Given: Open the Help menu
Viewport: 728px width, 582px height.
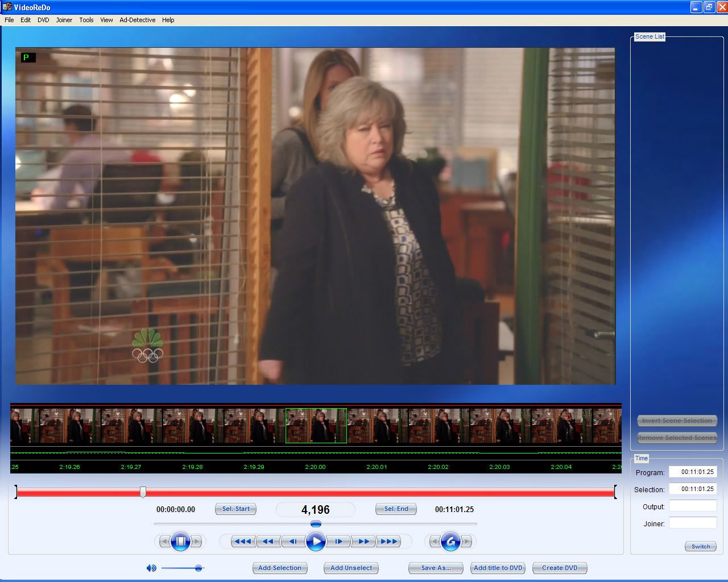Looking at the screenshot, I should pos(168,20).
